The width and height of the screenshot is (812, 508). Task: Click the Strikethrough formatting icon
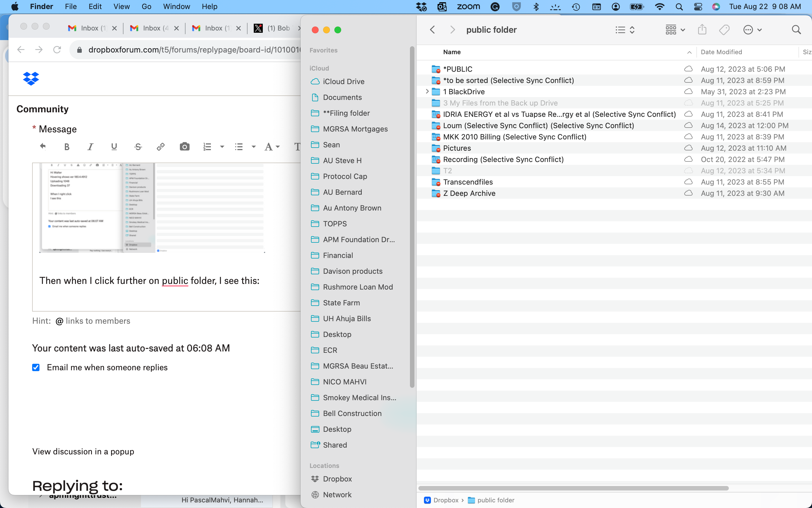(x=138, y=147)
